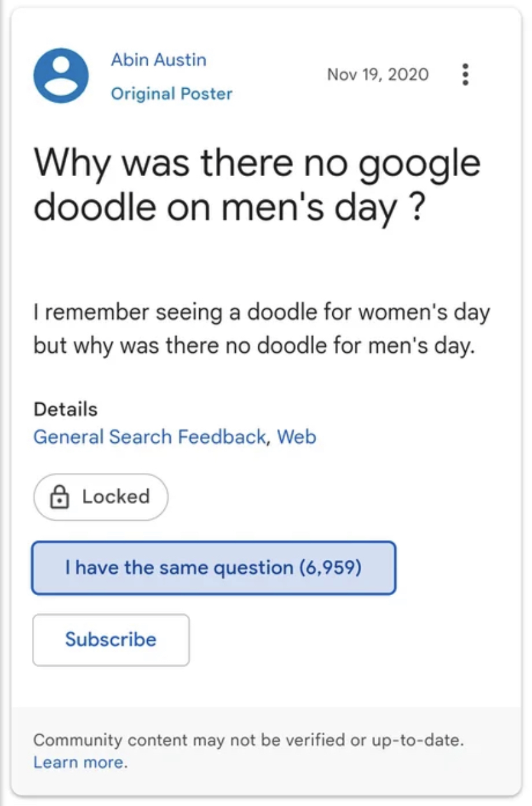Image resolution: width=532 pixels, height=806 pixels.
Task: Click the 'doodle on men's day ?' title line
Action: tap(229, 209)
